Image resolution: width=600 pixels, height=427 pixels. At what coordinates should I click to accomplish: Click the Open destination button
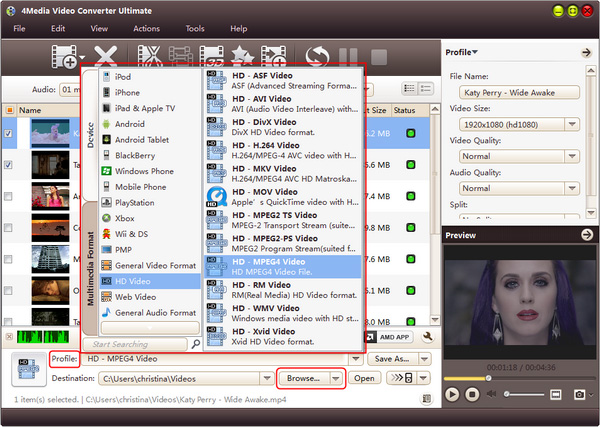point(364,379)
